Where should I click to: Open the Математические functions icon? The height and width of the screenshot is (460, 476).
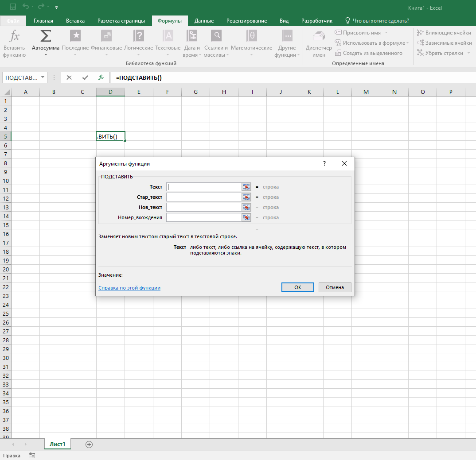pyautogui.click(x=252, y=36)
